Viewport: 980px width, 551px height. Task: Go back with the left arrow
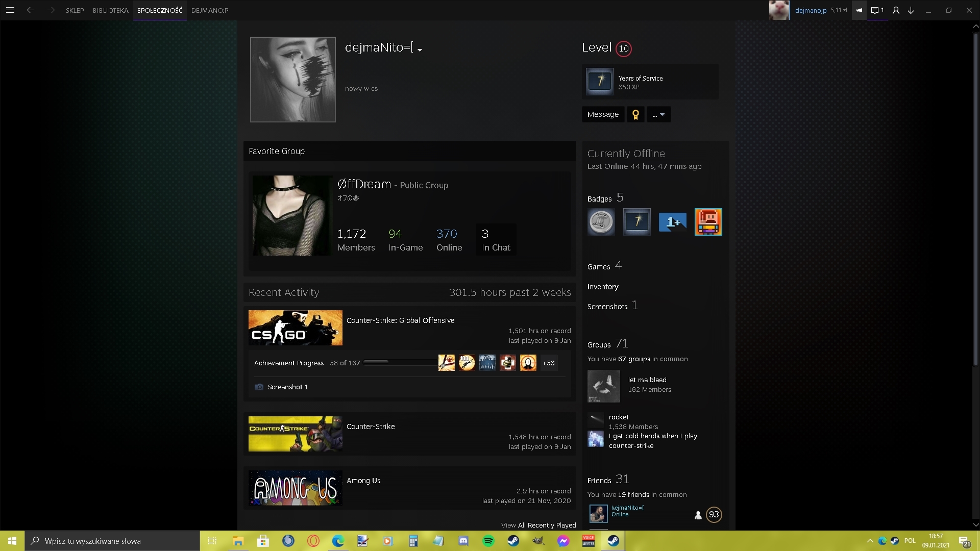click(x=31, y=10)
